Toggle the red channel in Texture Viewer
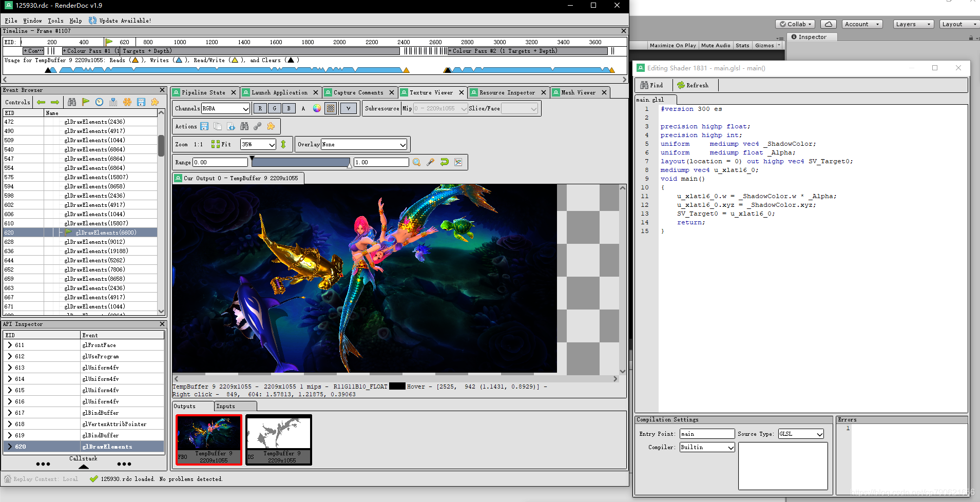This screenshot has height=502, width=980. point(260,108)
